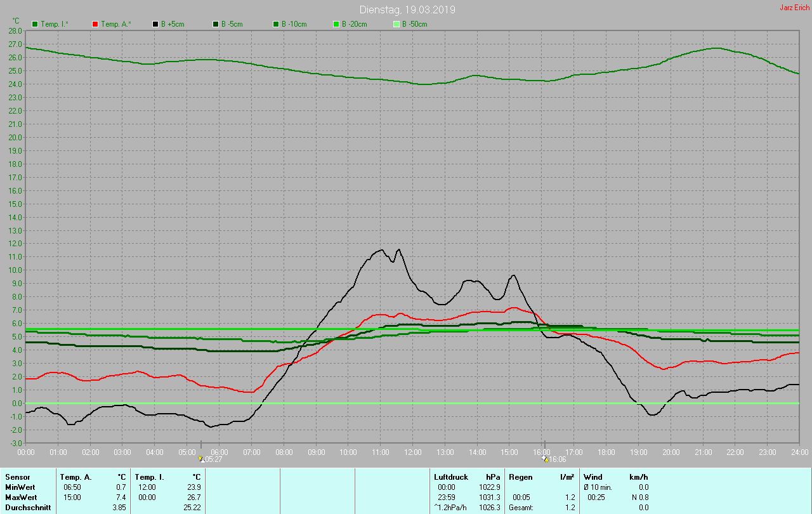Click the Sensor header in the table
This screenshot has height=514, width=812.
coord(17,477)
